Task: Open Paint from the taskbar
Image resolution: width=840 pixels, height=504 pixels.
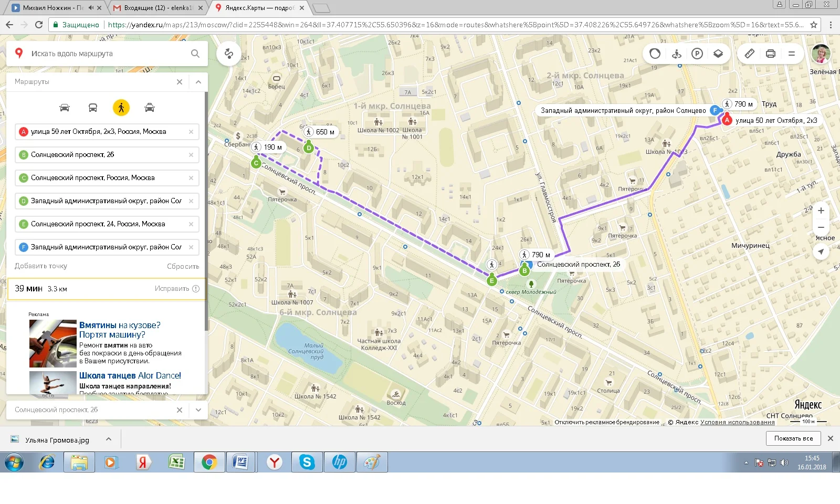Action: coord(372,463)
